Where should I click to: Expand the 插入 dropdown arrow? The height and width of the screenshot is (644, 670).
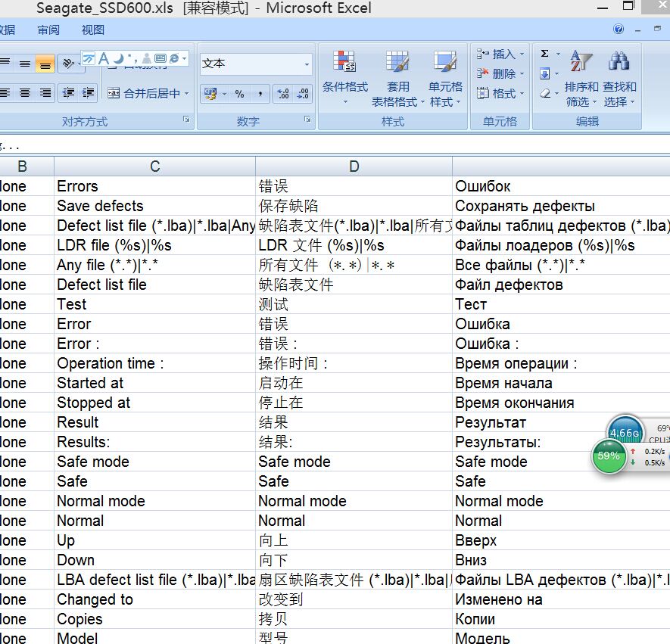[x=522, y=54]
